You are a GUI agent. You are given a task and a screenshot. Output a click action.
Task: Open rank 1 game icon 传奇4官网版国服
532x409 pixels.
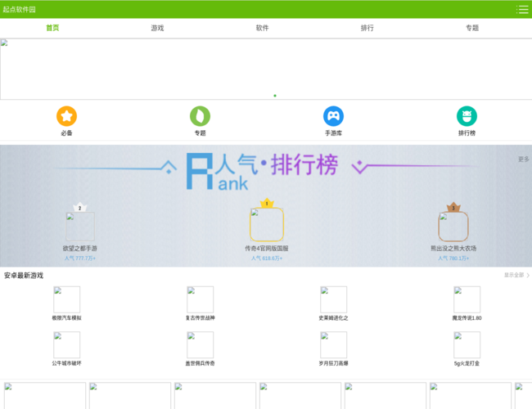267,224
